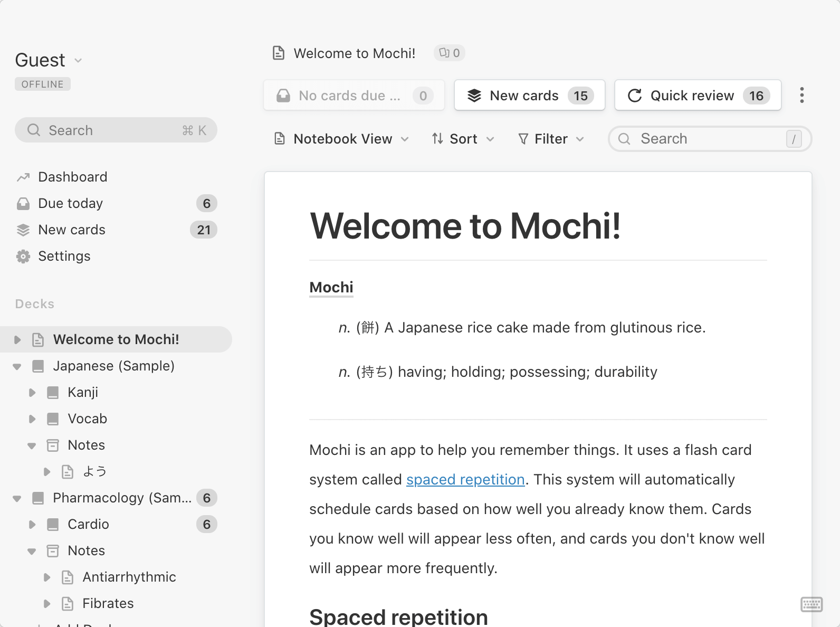Click archive icon of Pharmacology Notes
This screenshot has height=627, width=840.
53,550
